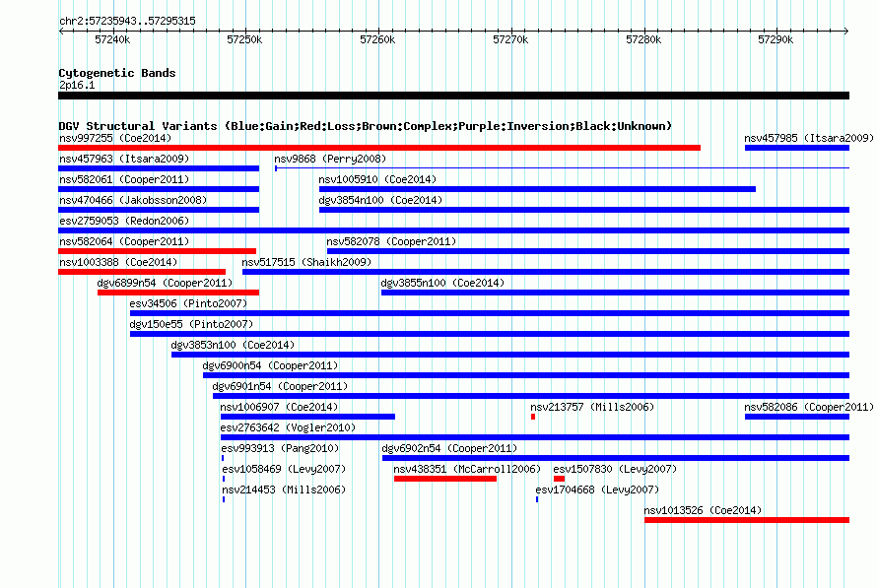This screenshot has height=588, width=877.
Task: Click the 57260k ruler tick label
Action: [x=377, y=39]
